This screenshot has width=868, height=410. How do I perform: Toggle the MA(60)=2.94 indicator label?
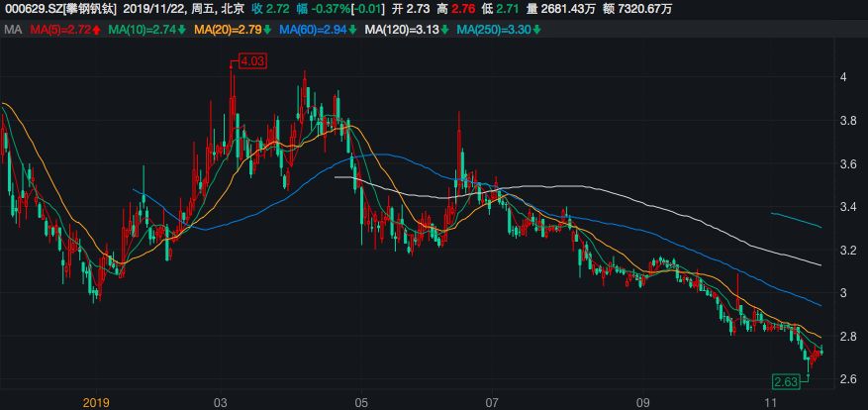[314, 31]
